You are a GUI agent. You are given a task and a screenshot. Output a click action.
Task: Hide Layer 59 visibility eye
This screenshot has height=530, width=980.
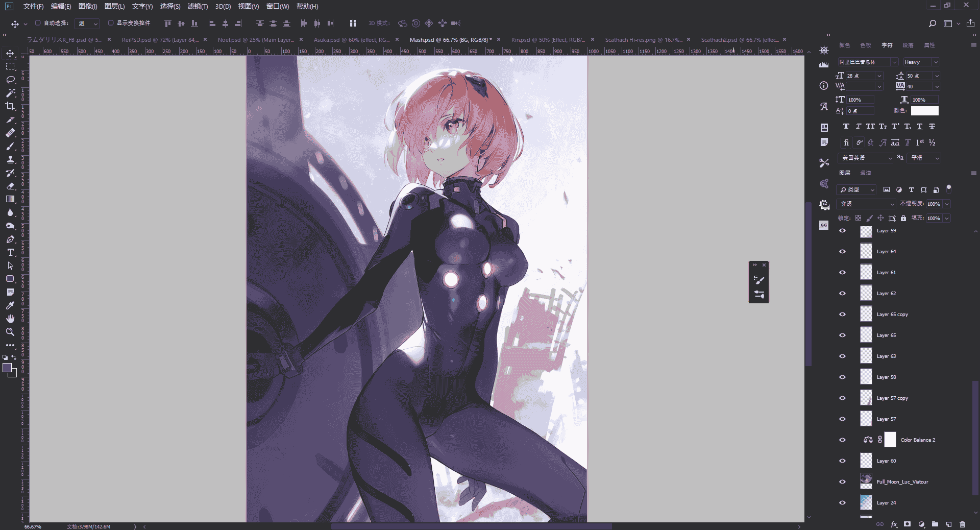(x=842, y=231)
